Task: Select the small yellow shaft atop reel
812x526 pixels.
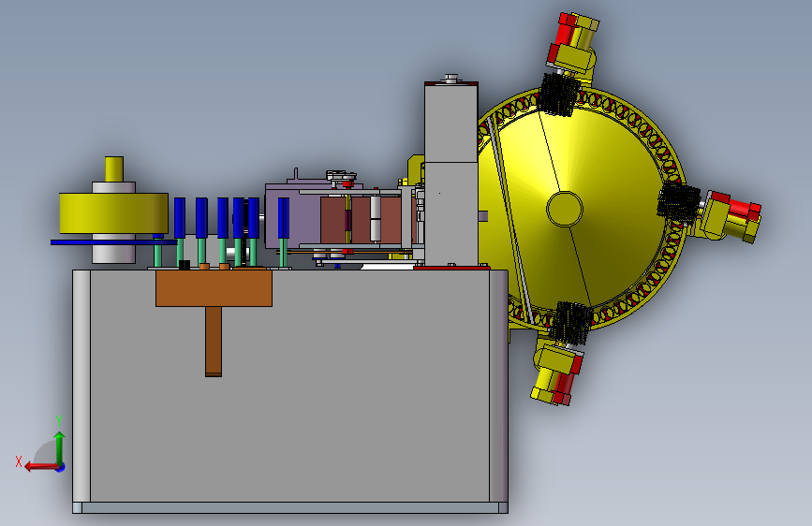Action: [114, 168]
